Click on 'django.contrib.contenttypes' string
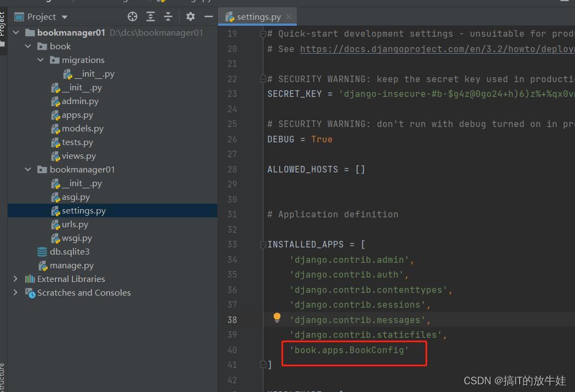The image size is (575, 392). pyautogui.click(x=368, y=290)
